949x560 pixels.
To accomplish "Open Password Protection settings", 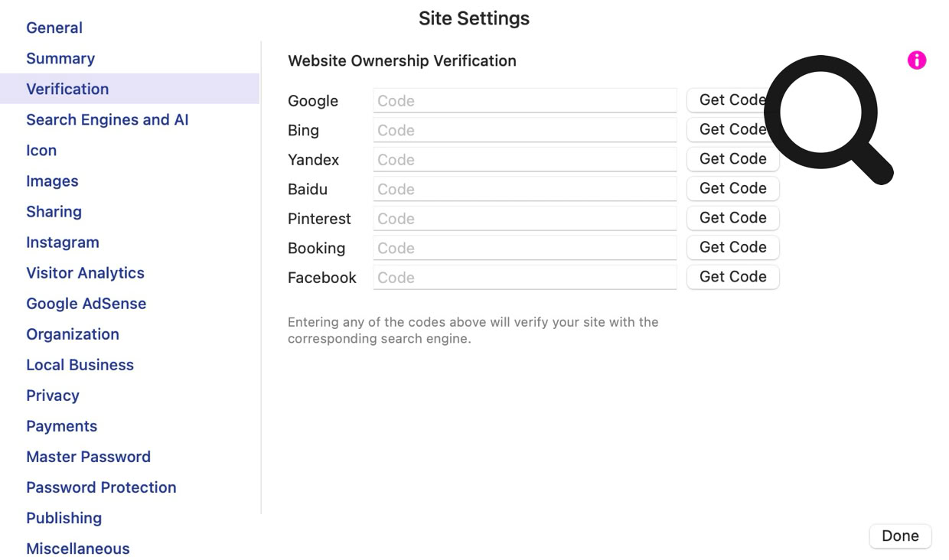I will pyautogui.click(x=101, y=487).
